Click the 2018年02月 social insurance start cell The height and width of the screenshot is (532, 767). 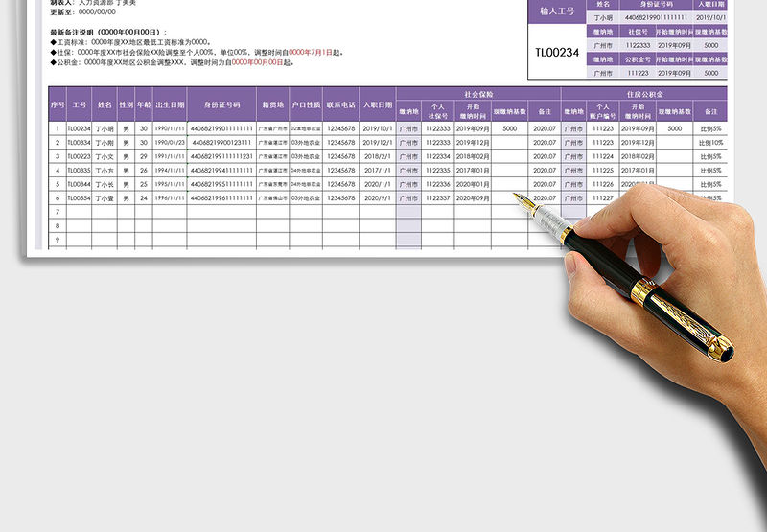point(474,156)
